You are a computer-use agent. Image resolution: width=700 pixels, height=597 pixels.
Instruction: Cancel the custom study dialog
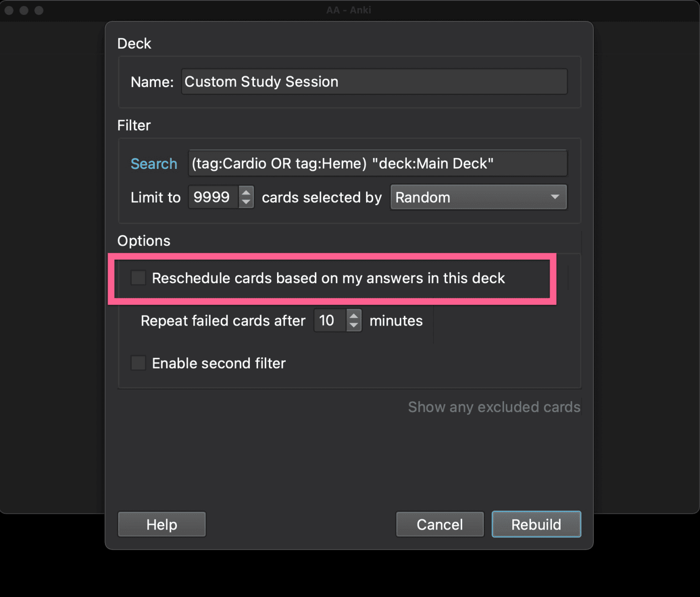(x=439, y=524)
